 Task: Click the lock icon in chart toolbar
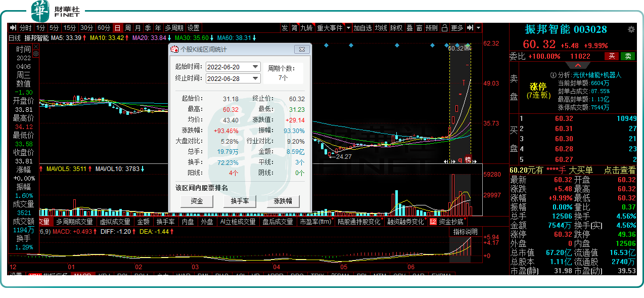point(444,28)
